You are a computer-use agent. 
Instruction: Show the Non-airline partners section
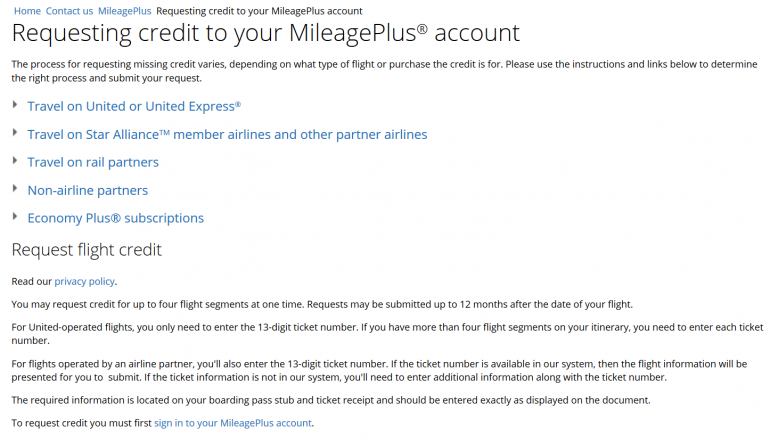pyautogui.click(x=87, y=190)
